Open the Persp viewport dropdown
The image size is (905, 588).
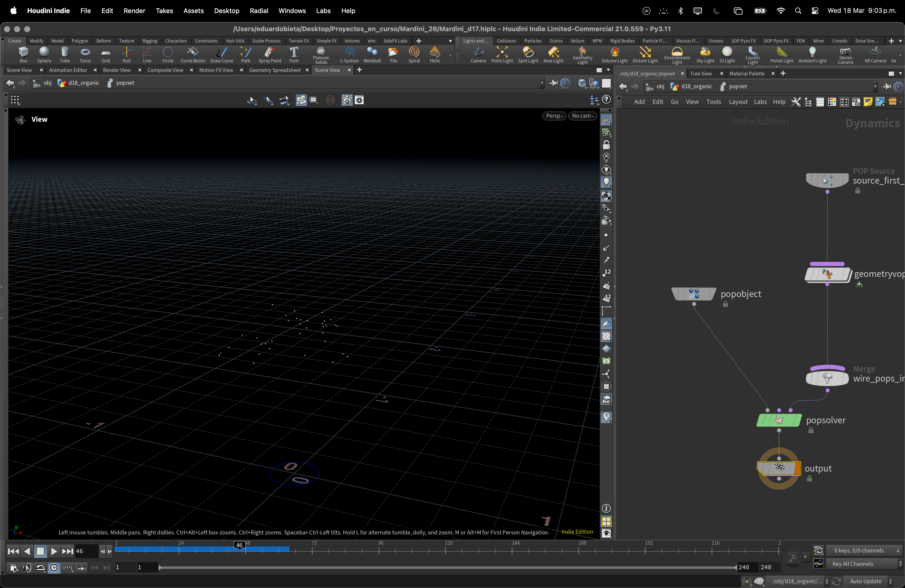pos(554,116)
